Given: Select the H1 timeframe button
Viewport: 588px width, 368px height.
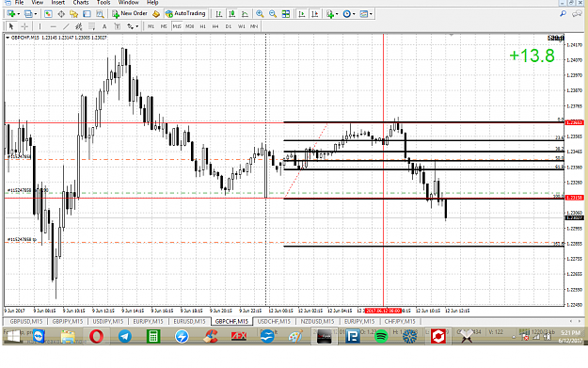Looking at the screenshot, I should [x=203, y=26].
